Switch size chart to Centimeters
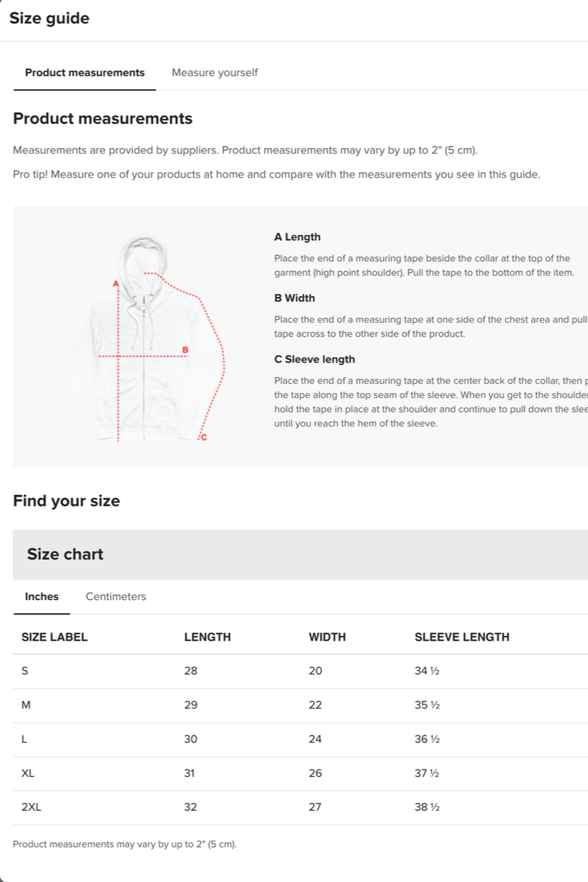Image resolution: width=588 pixels, height=882 pixels. tap(116, 596)
